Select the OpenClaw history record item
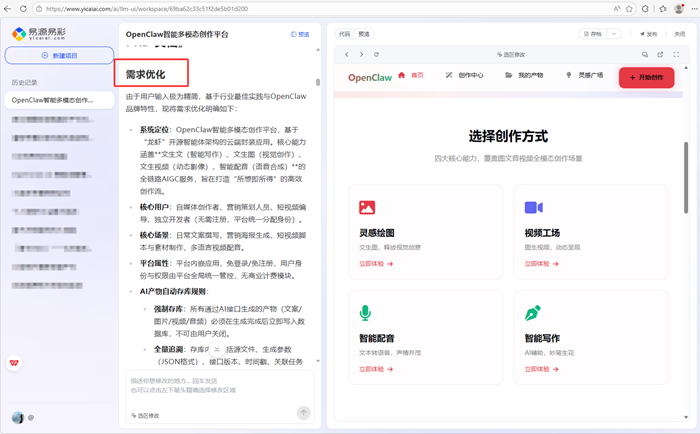This screenshot has height=434, width=700. pos(52,100)
